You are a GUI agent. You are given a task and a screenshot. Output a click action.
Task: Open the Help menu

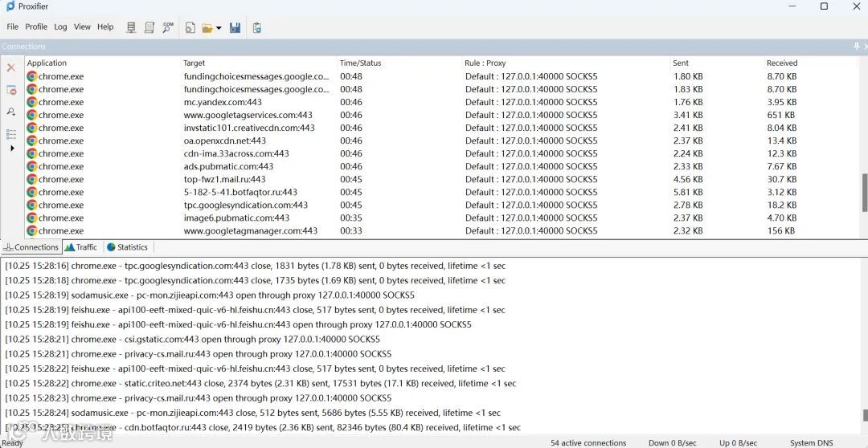105,26
